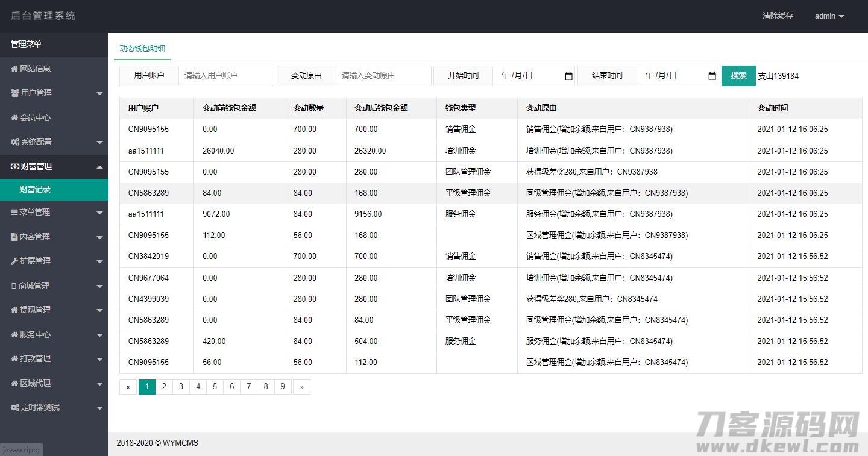
Task: Click the 提现管理 sidebar icon
Action: coord(15,310)
